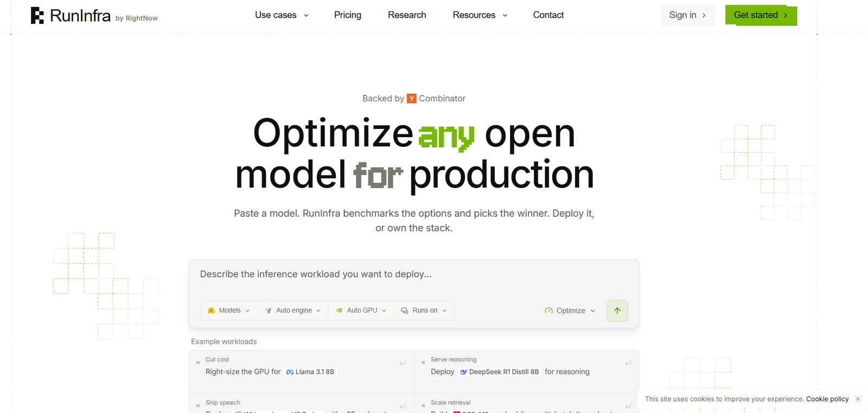Click the Llama 3.1 8B model chip
868x413 pixels.
pos(310,372)
